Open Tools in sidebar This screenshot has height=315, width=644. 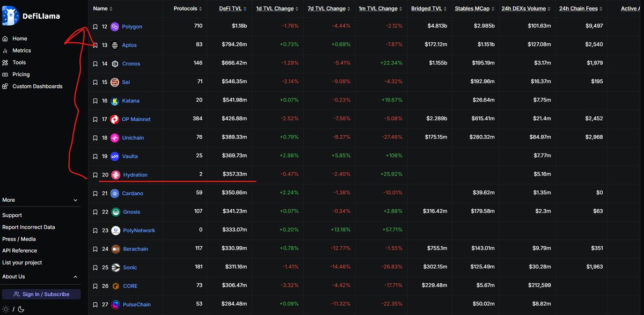[x=14, y=62]
